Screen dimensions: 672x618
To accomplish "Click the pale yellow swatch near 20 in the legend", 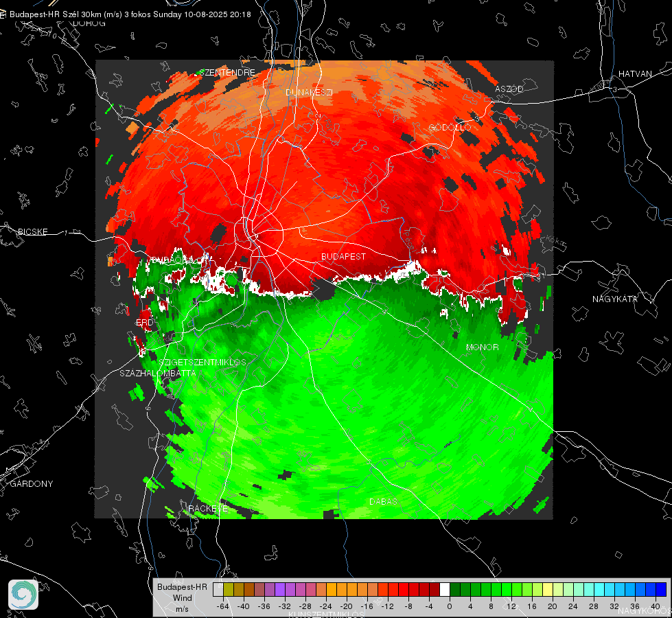I will point(547,589).
